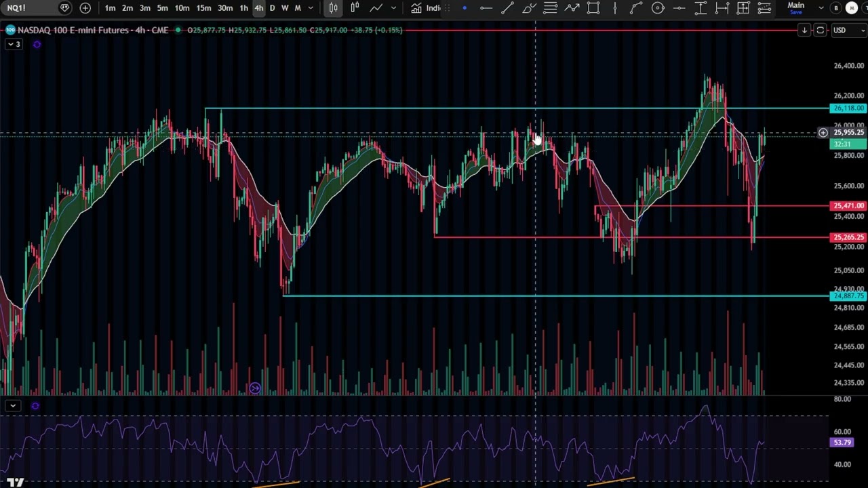The image size is (868, 488).
Task: Switch to 2m timeframe
Action: tap(127, 8)
